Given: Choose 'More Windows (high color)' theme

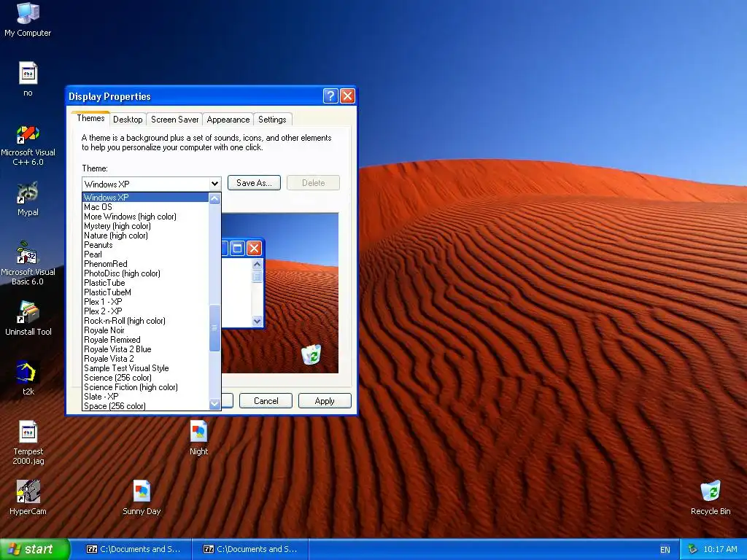Looking at the screenshot, I should [x=146, y=216].
